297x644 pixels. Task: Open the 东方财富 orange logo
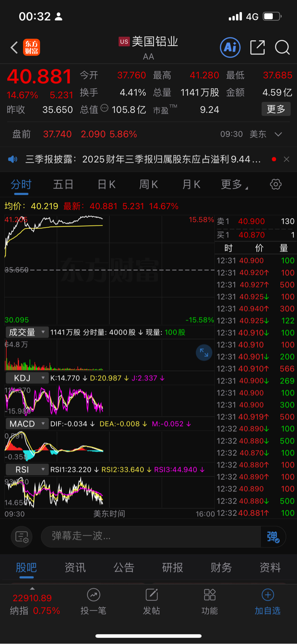(x=31, y=48)
